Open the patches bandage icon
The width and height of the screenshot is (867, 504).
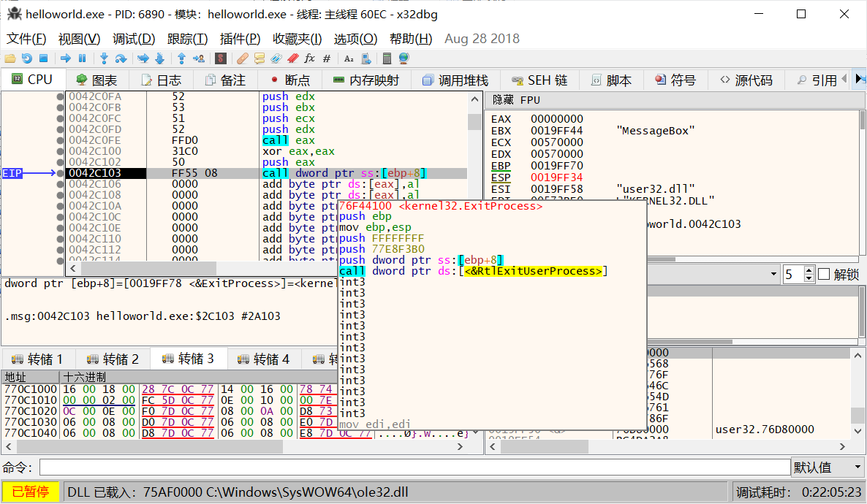[x=242, y=58]
